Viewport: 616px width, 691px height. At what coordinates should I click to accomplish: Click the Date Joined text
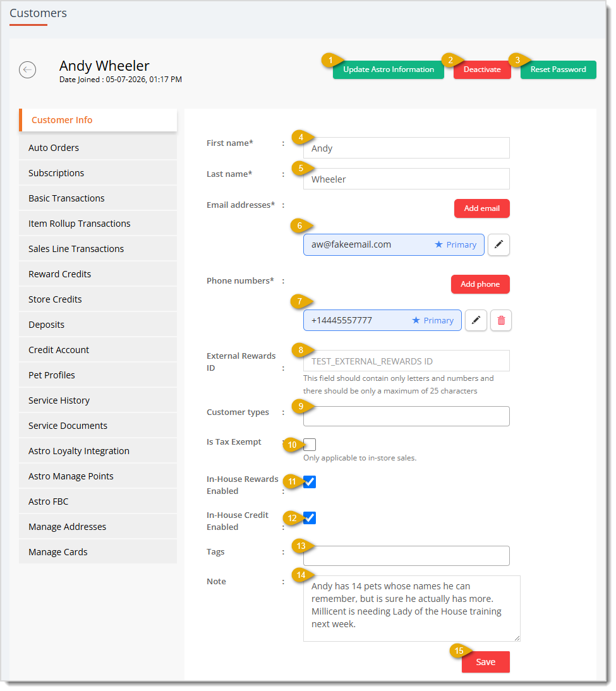click(x=121, y=80)
